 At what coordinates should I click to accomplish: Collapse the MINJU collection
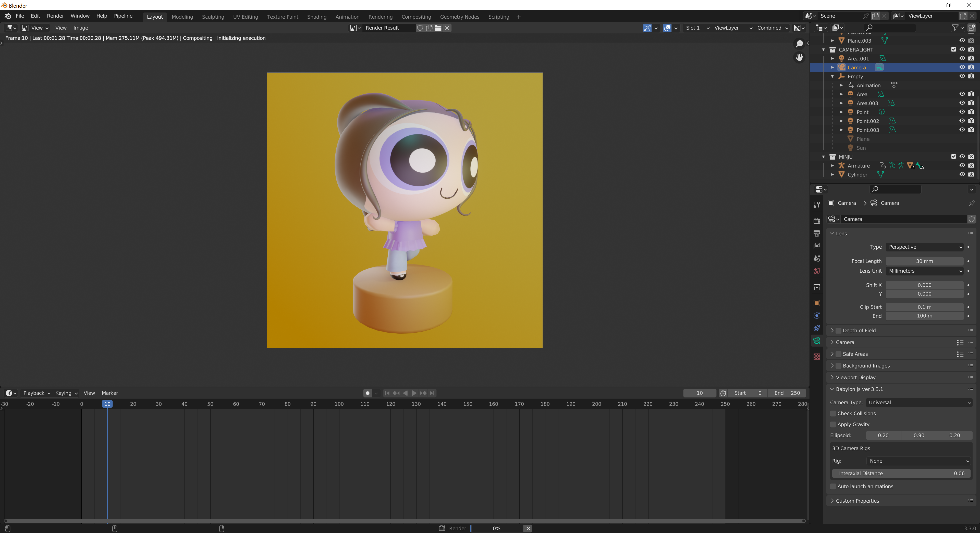tap(824, 157)
